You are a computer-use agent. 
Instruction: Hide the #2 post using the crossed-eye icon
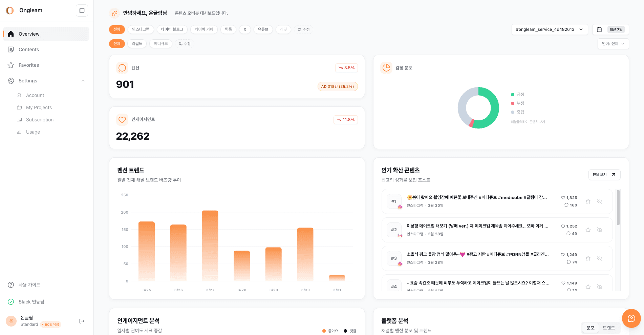tap(600, 230)
